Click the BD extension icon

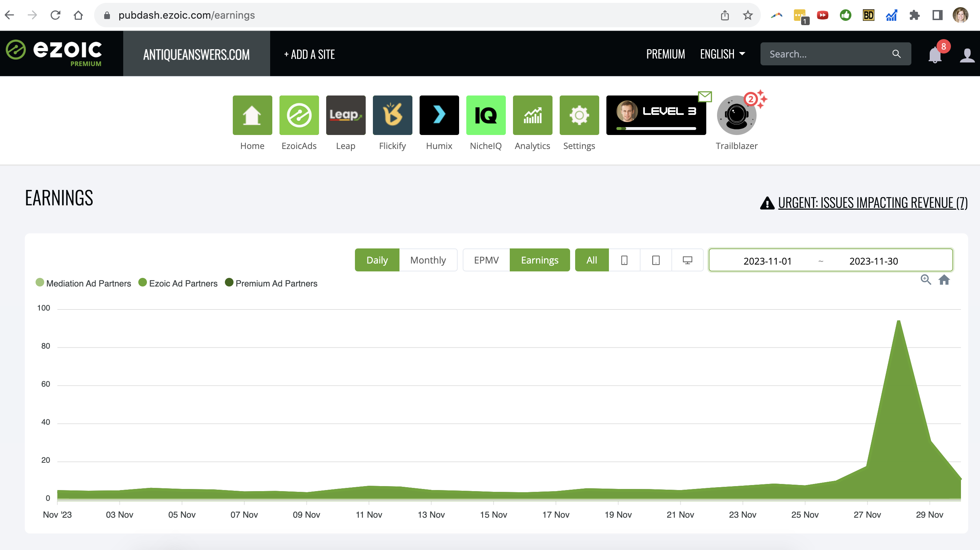pos(869,15)
